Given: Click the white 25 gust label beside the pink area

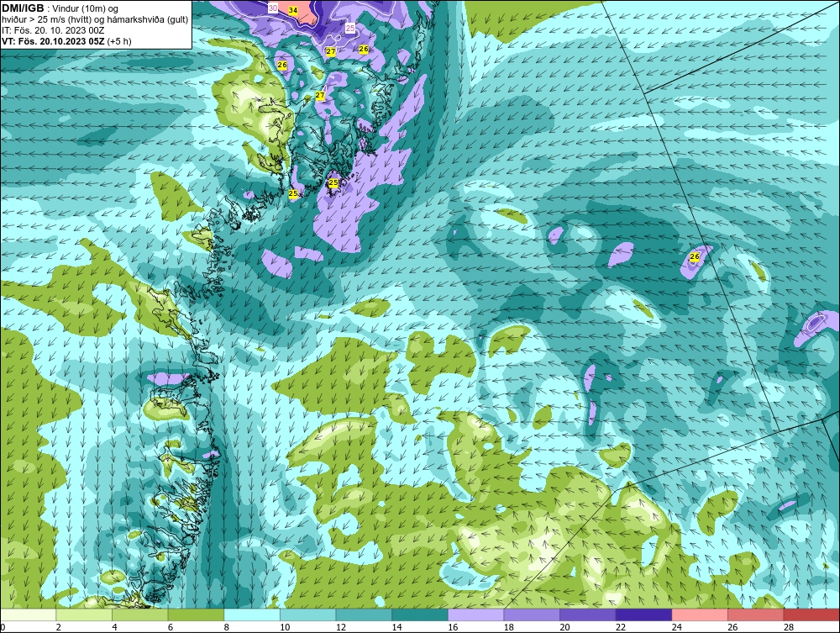Looking at the screenshot, I should pos(350,28).
